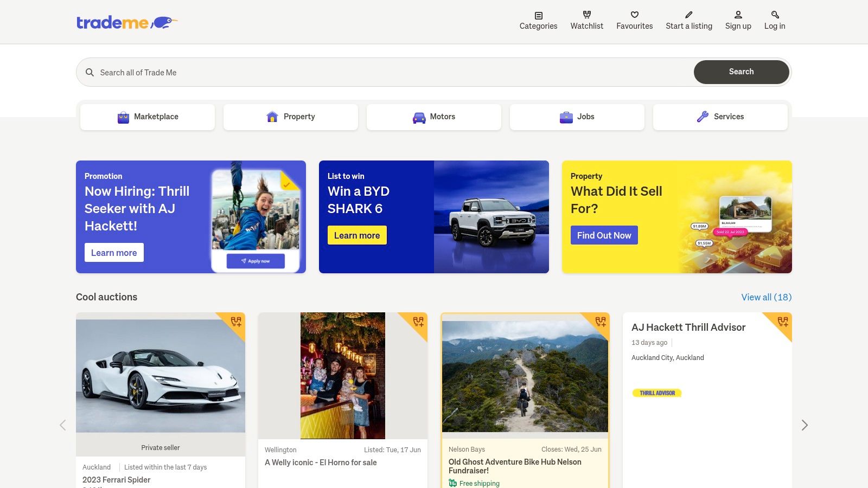
Task: Show previous cool auctions with left arrow
Action: 63,425
